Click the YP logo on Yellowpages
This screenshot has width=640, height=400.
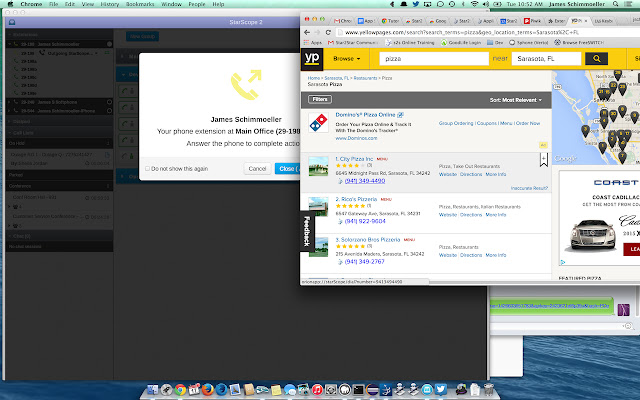312,59
